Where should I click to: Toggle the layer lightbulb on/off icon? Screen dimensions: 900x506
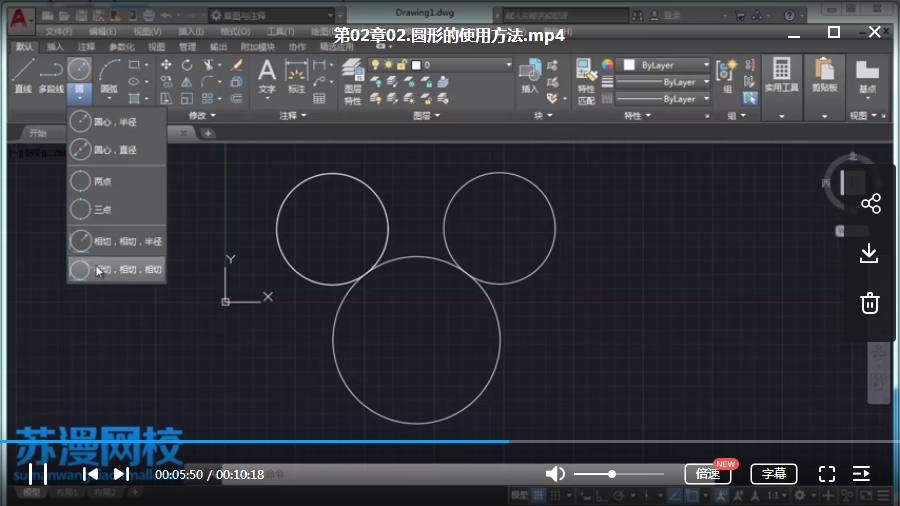375,65
